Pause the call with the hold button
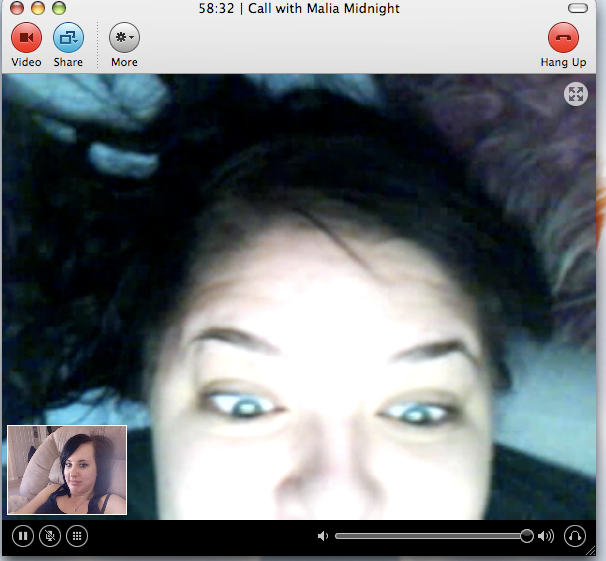 point(22,536)
